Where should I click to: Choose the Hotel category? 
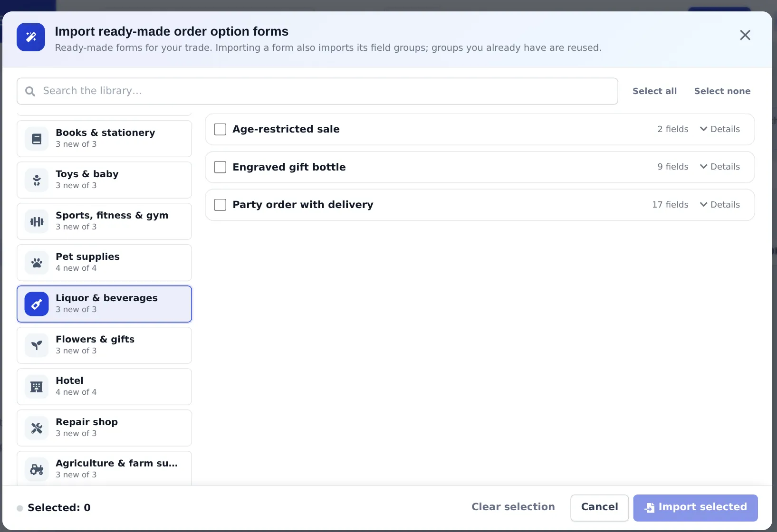[104, 387]
